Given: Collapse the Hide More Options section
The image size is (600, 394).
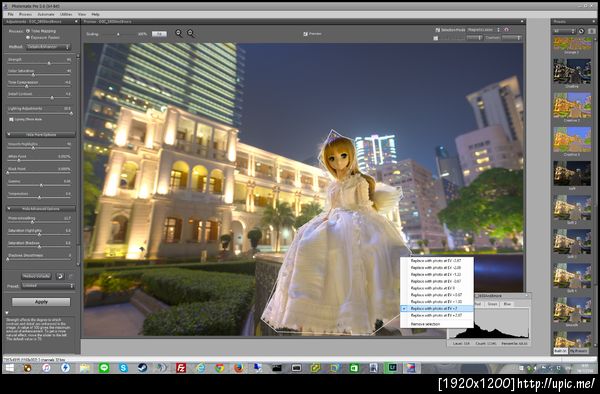Looking at the screenshot, I should (x=41, y=135).
